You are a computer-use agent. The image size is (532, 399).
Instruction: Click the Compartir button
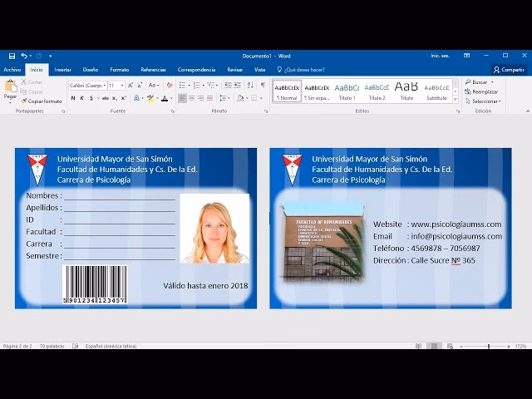click(509, 70)
